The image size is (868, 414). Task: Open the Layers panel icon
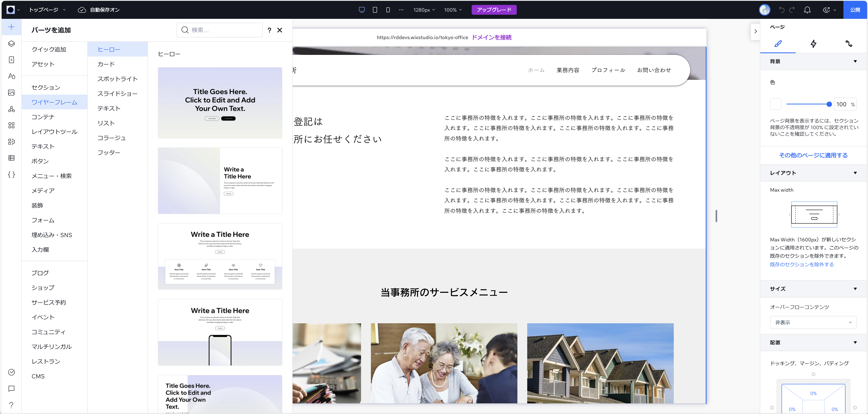point(11,43)
